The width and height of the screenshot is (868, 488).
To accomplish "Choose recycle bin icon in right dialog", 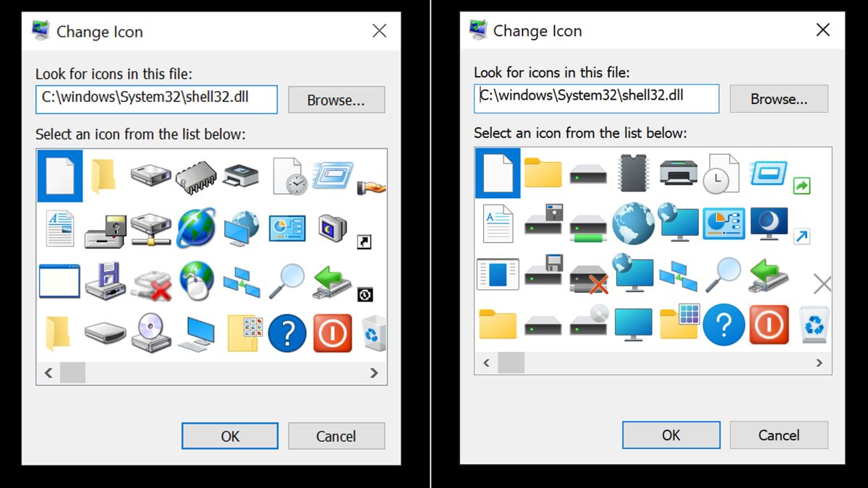I will point(814,324).
